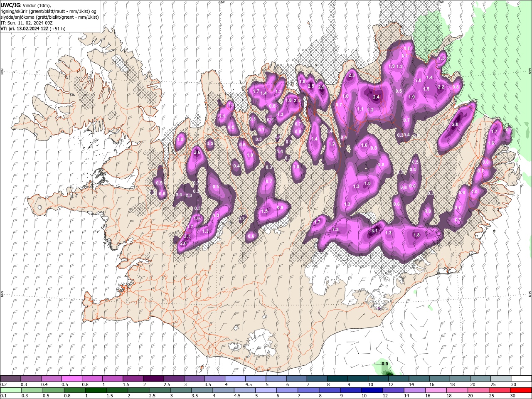Screen dimensions: 532x399
Task: Click the '2.0' snowfall value on the map
Action: point(183,244)
